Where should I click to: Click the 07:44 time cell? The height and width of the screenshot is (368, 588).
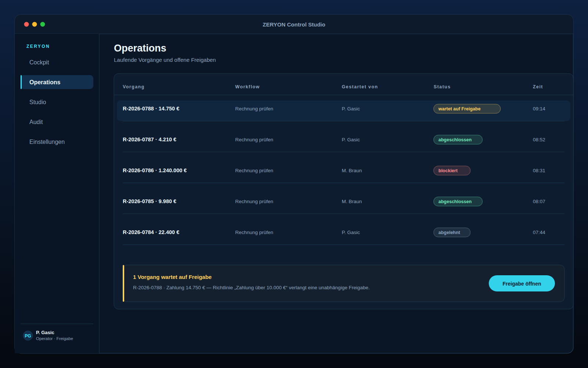click(539, 233)
